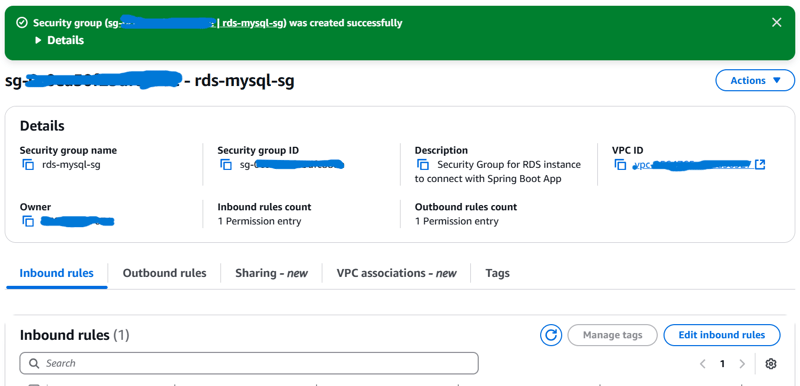Open the table preferences gear
Screen dimensions: 800x386
pos(771,364)
